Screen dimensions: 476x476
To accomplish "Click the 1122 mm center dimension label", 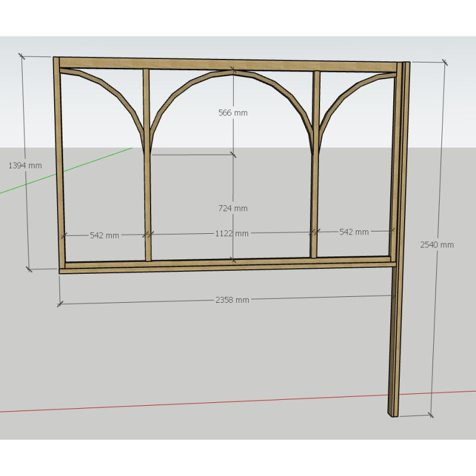I will pyautogui.click(x=231, y=233).
